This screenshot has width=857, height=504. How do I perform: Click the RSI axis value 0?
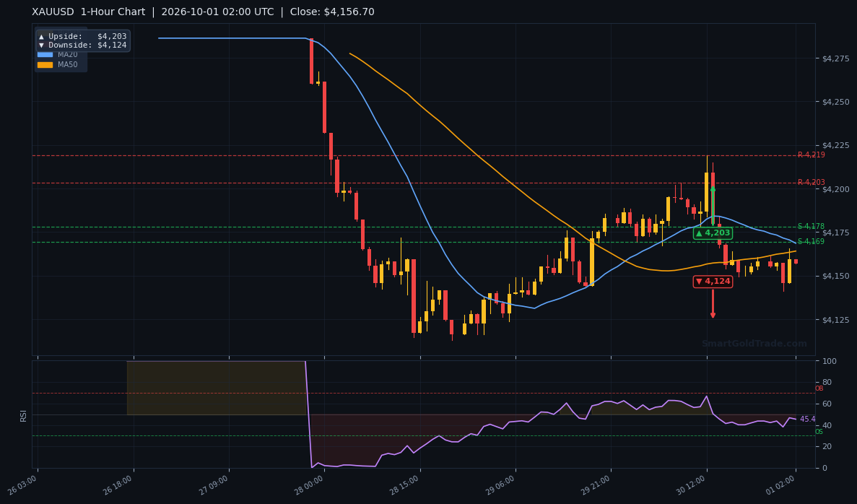[825, 469]
